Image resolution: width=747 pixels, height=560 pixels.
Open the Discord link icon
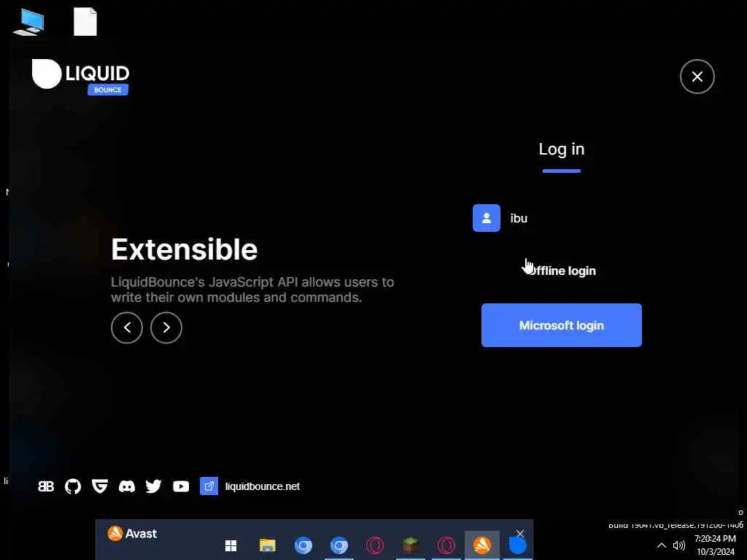(x=127, y=486)
